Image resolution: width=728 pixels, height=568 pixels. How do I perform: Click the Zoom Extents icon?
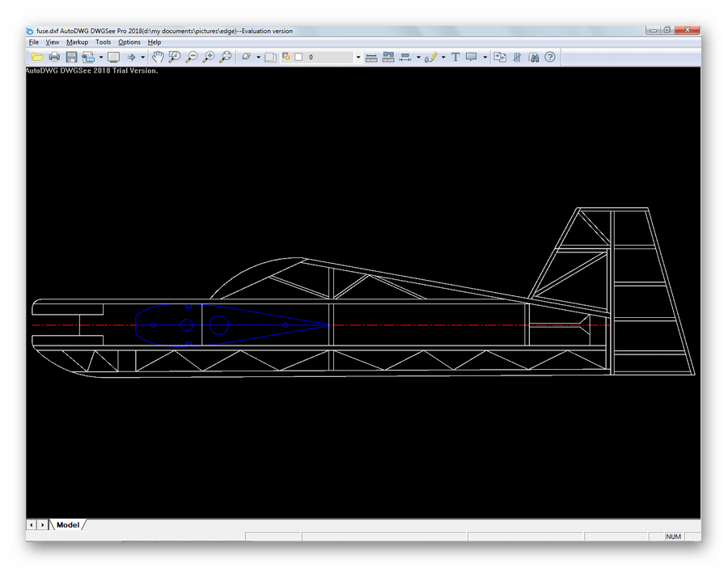coord(226,57)
